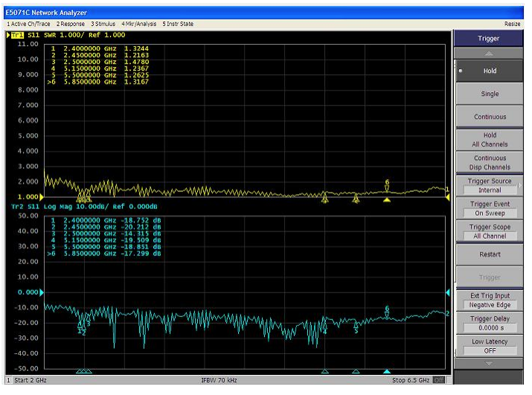
Task: Select cyan marker 2 row -20.212 dB
Action: [x=106, y=227]
